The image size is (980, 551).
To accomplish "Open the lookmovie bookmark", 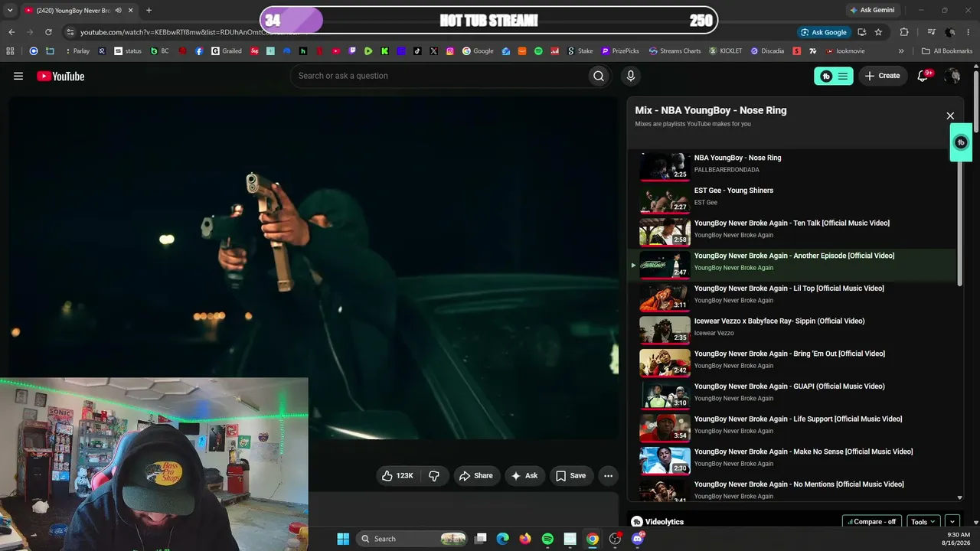I will click(845, 51).
